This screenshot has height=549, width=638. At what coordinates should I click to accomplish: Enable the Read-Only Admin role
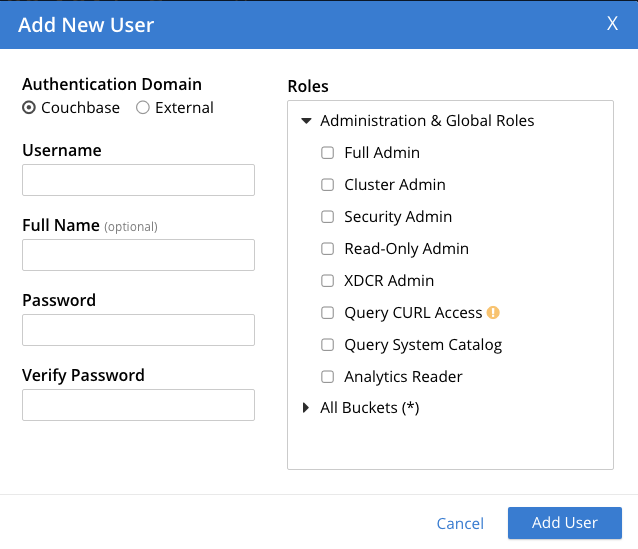(x=327, y=249)
